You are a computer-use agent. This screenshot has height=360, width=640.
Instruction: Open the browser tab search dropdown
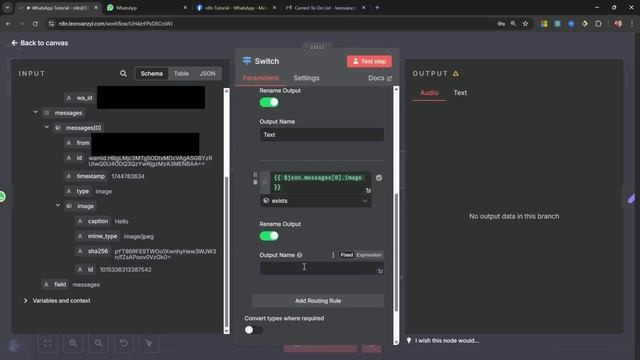point(7,7)
